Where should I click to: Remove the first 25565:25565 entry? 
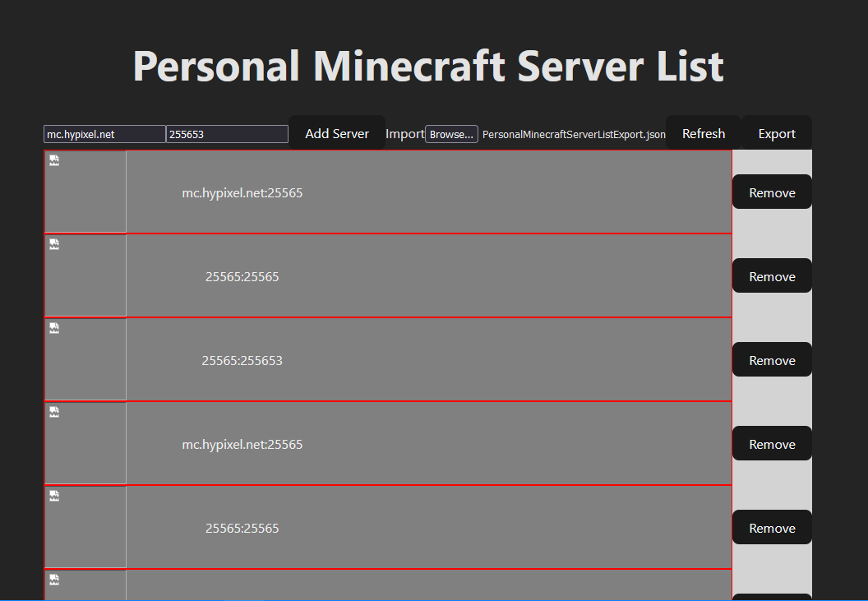click(772, 276)
